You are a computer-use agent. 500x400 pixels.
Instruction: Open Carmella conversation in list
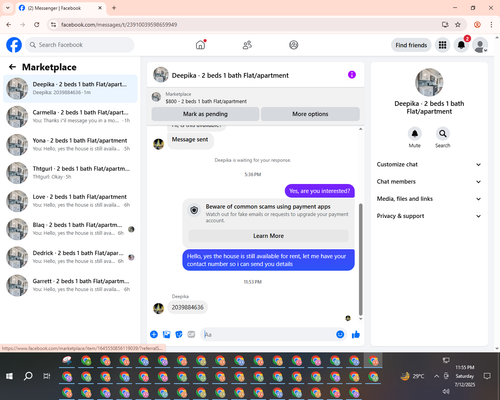70,117
